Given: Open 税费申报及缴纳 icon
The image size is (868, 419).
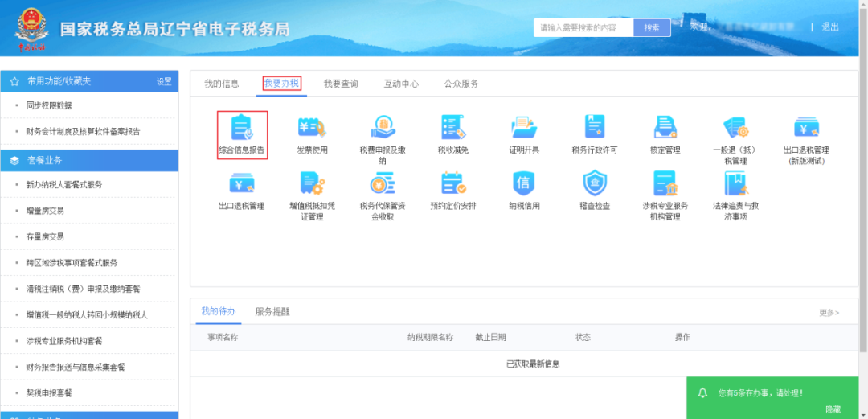Looking at the screenshot, I should coord(383,129).
